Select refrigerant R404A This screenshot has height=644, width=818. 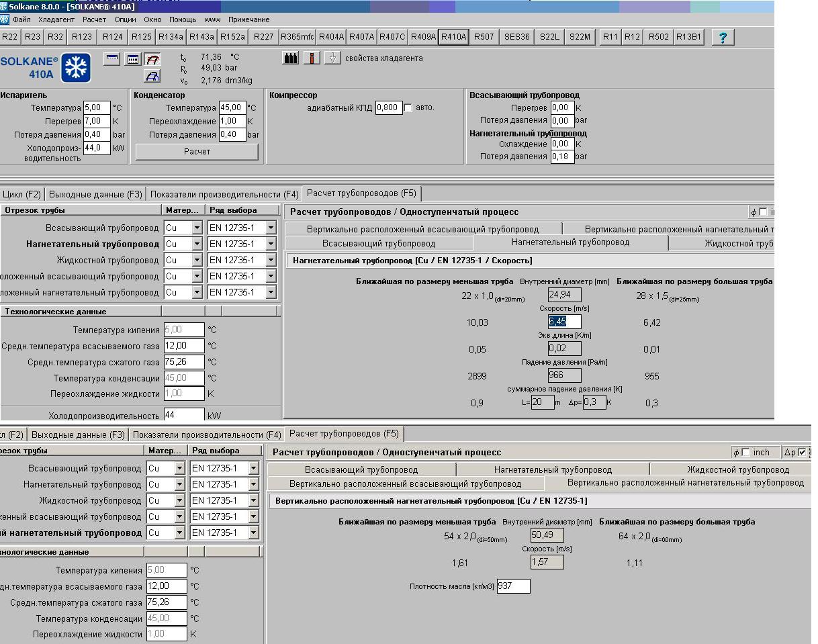(x=331, y=37)
